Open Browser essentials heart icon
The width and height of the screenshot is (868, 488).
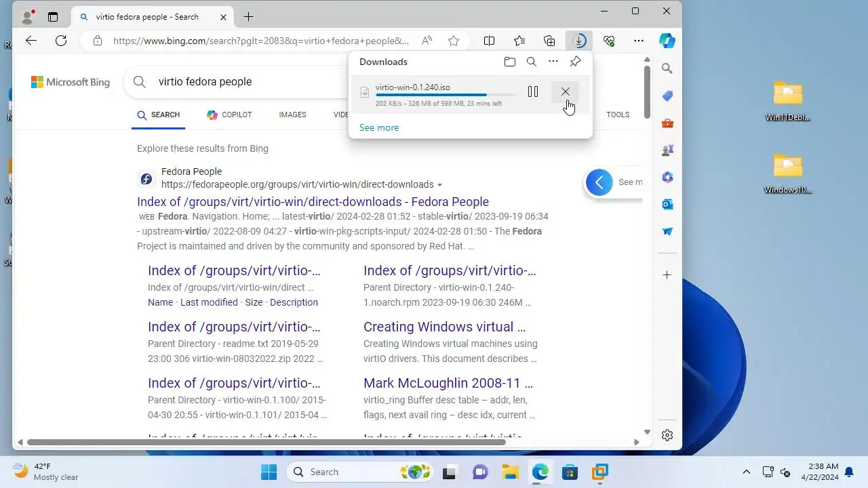[x=609, y=41]
